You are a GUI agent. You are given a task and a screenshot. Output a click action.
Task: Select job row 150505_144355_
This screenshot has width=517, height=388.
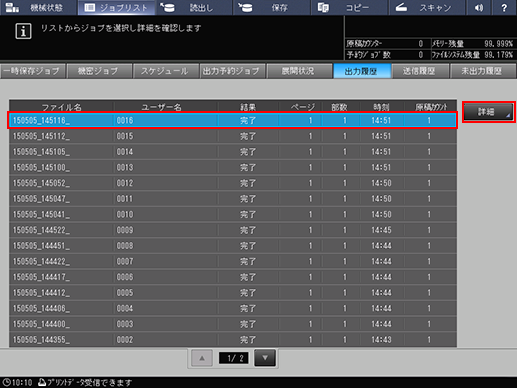click(x=233, y=340)
